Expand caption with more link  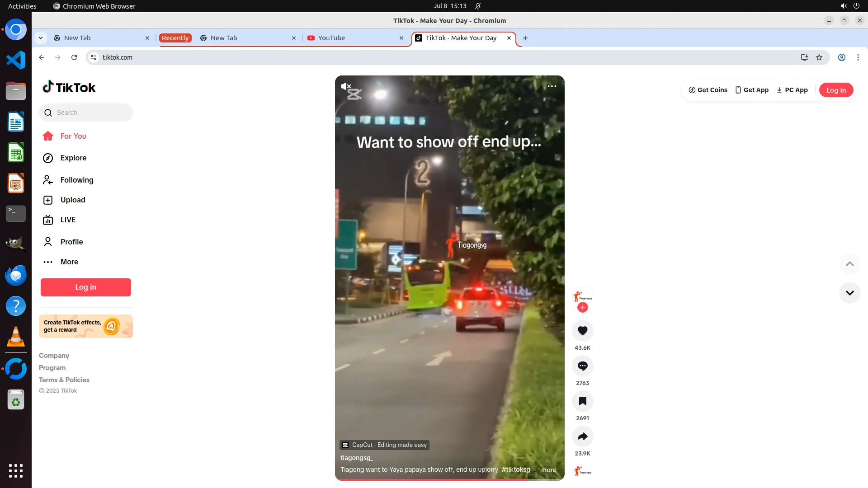[548, 470]
